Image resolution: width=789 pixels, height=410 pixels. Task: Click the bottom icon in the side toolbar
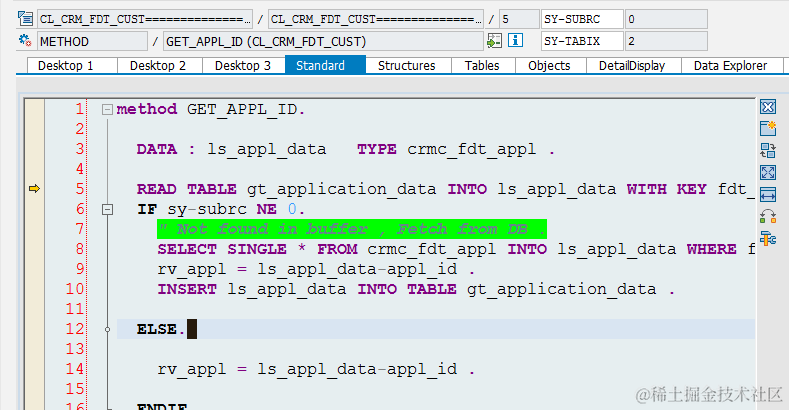coord(768,238)
